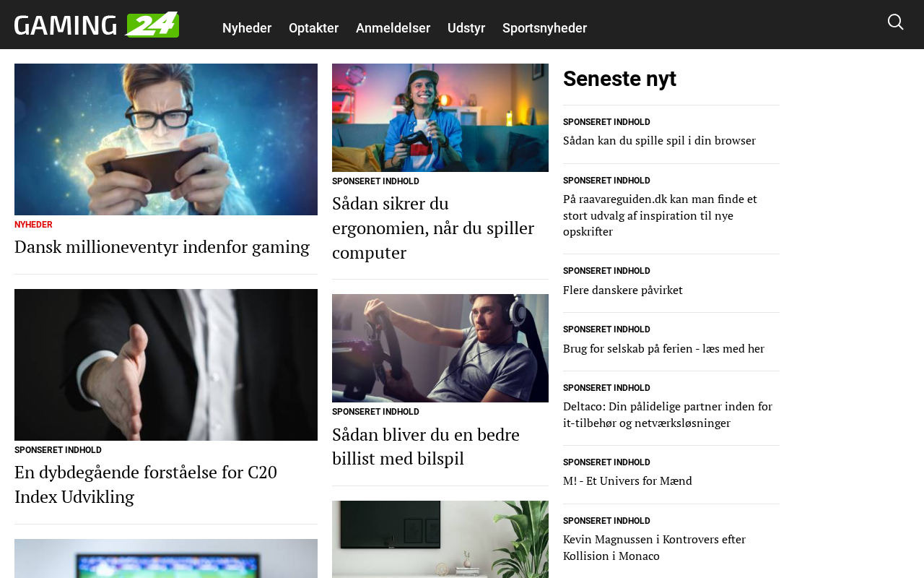Open the racing wheel gamer thumbnail

[440, 348]
